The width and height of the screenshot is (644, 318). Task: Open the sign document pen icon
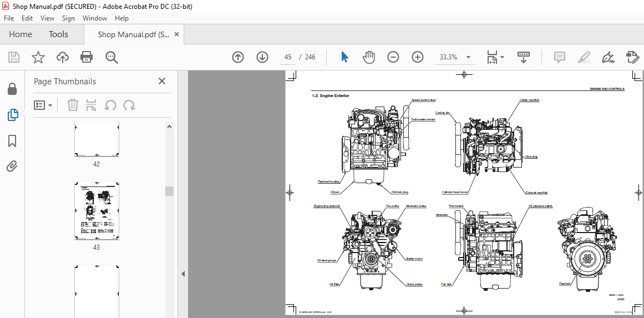point(608,57)
